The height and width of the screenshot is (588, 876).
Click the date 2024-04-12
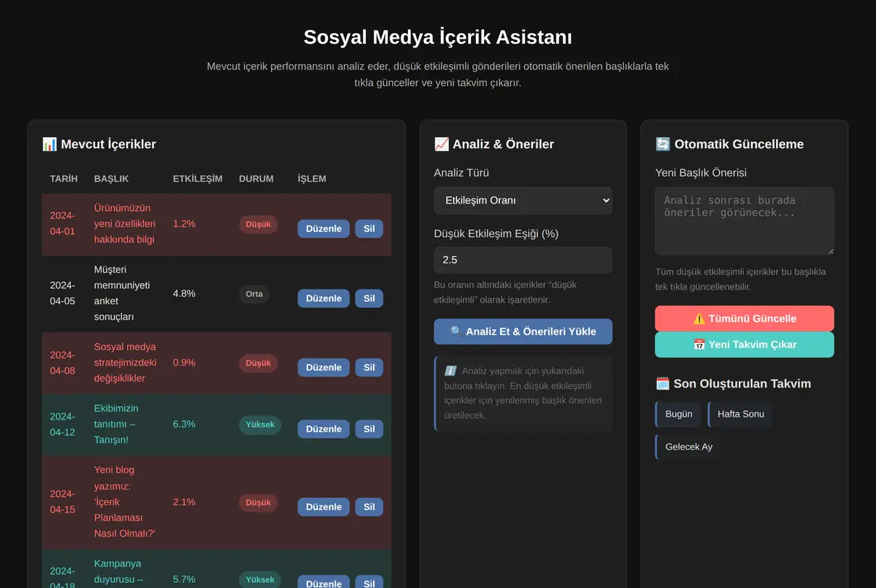coord(63,424)
